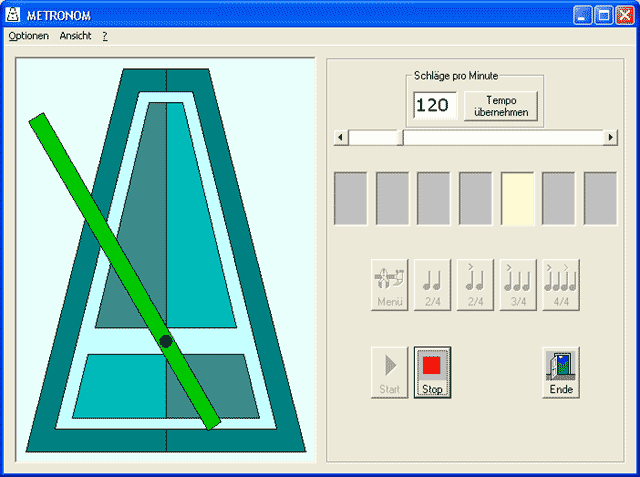Screen dimensions: 640x477
Task: Click the first gray beat indicator box
Action: tap(350, 197)
